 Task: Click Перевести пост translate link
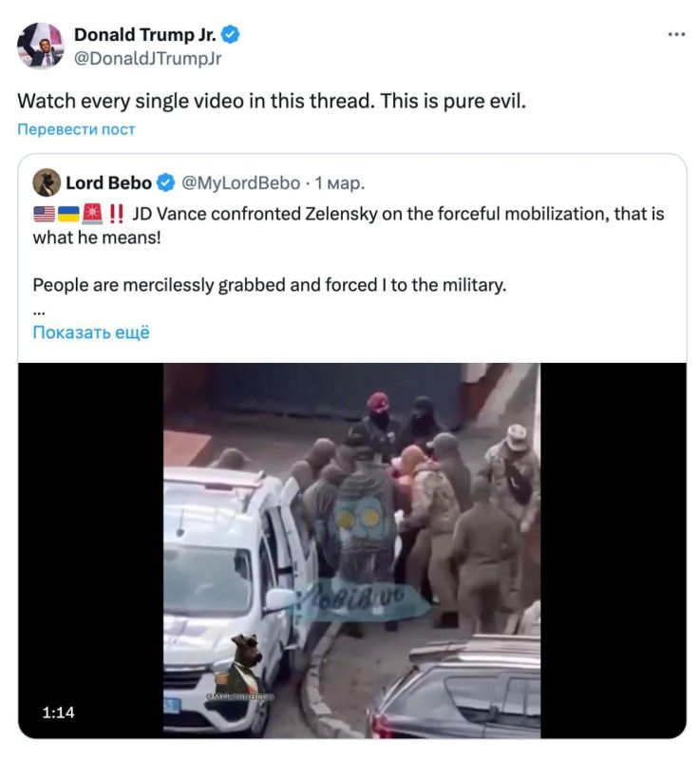[x=76, y=129]
